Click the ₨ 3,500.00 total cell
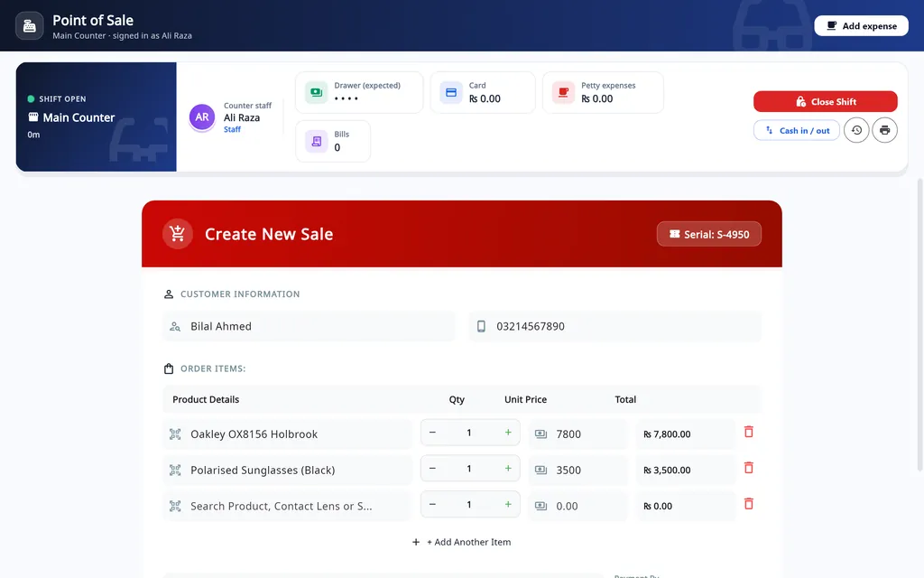This screenshot has height=578, width=924. click(686, 470)
